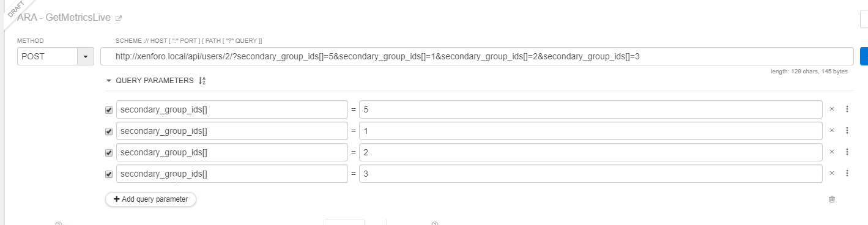
Task: Add a new query parameter
Action: 150,199
